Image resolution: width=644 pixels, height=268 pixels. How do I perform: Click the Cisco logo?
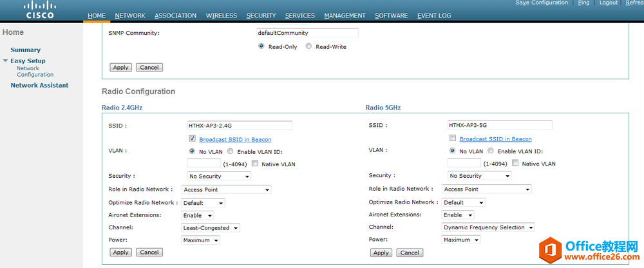pyautogui.click(x=40, y=10)
